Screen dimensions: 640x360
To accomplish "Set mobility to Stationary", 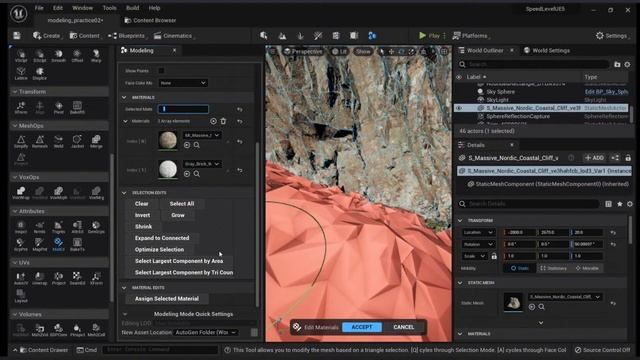I will point(553,268).
